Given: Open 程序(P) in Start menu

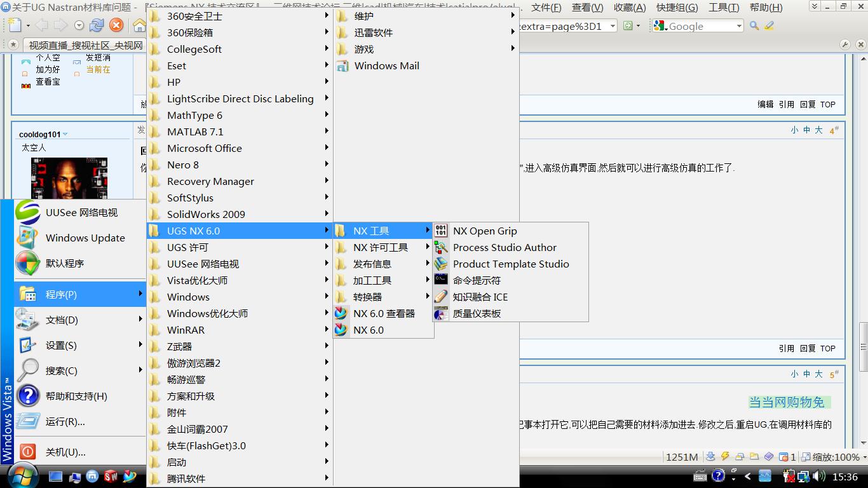Looking at the screenshot, I should [80, 294].
